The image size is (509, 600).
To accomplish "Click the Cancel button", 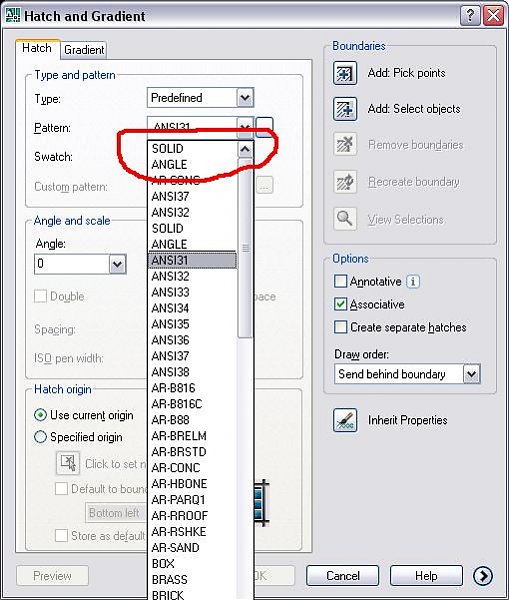I will [343, 576].
